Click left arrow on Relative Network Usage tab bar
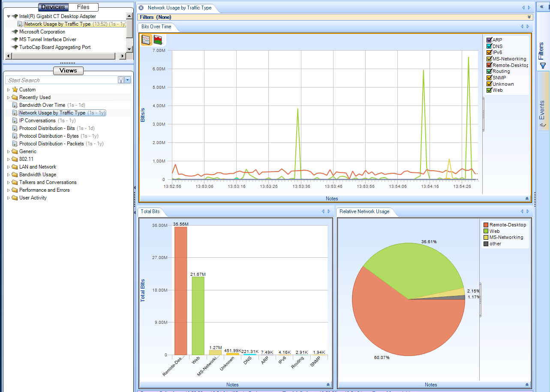The height and width of the screenshot is (392, 550). [x=522, y=211]
